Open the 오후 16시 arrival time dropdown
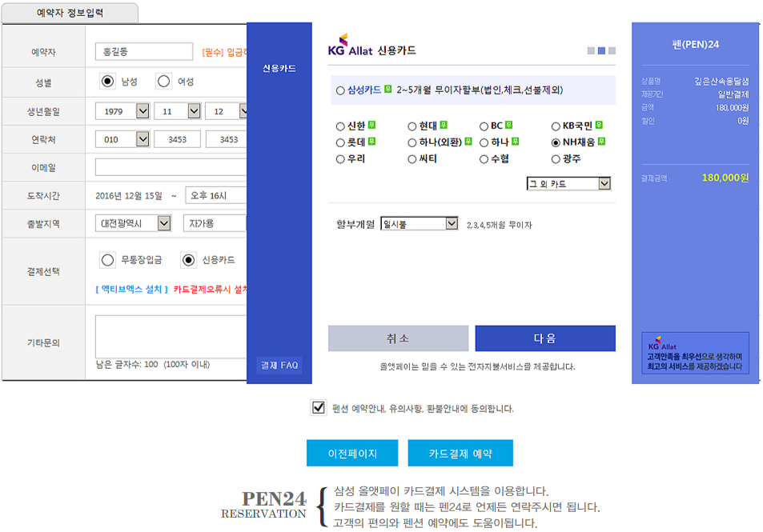The width and height of the screenshot is (763, 532). click(216, 195)
